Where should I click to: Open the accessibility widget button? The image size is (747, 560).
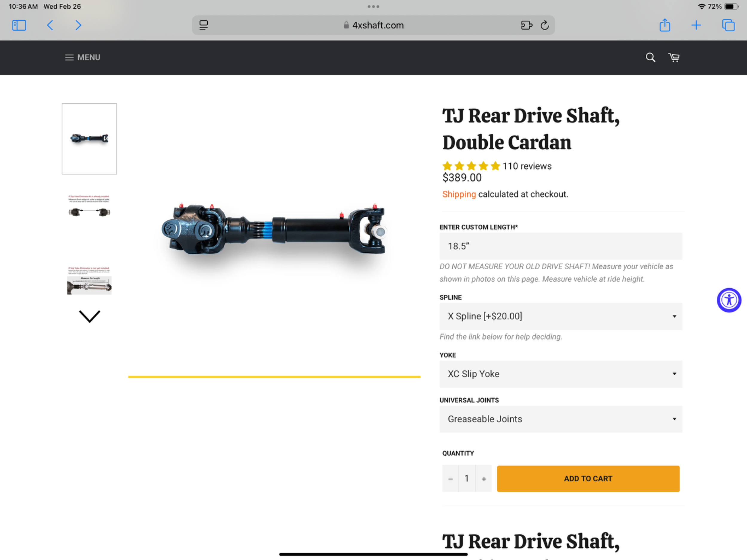click(729, 300)
